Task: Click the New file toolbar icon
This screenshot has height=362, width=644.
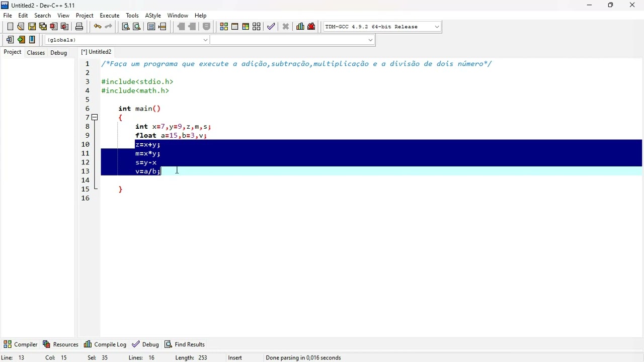Action: pos(10,27)
